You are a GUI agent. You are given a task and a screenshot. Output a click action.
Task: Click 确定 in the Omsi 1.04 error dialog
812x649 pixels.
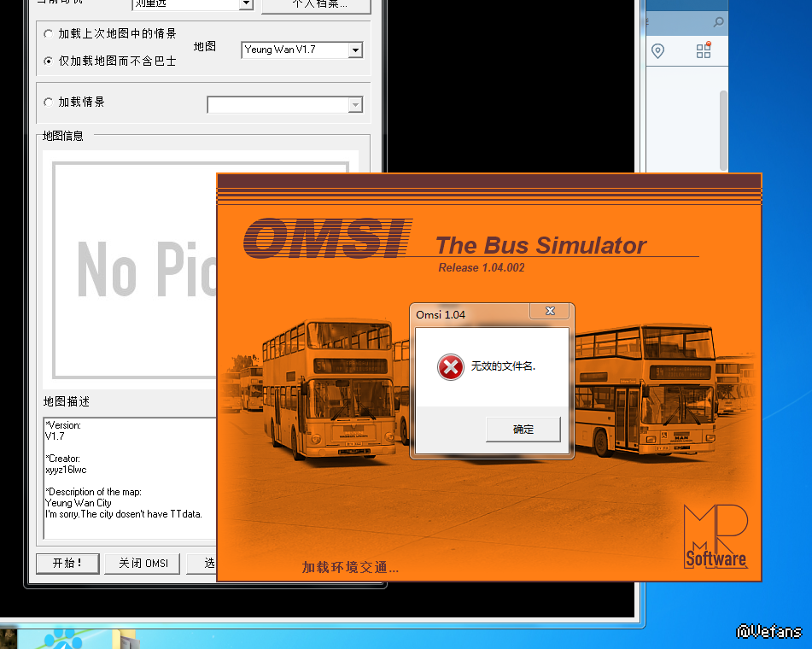[523, 430]
